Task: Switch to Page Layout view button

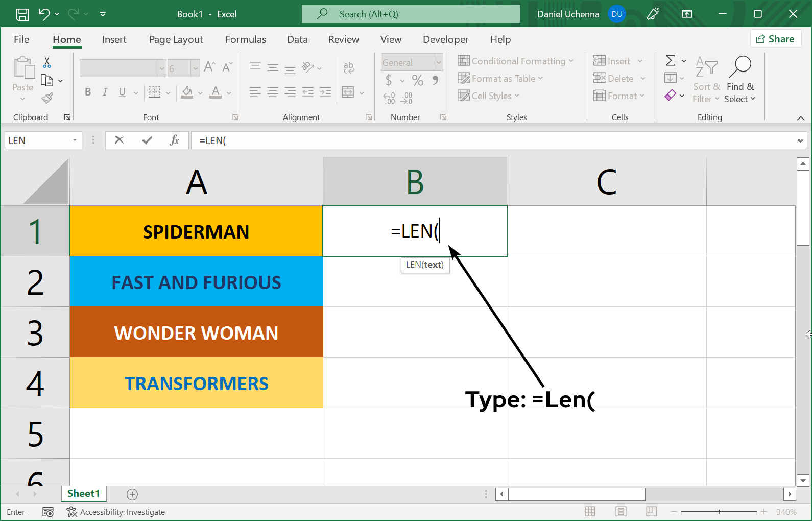Action: pyautogui.click(x=620, y=511)
